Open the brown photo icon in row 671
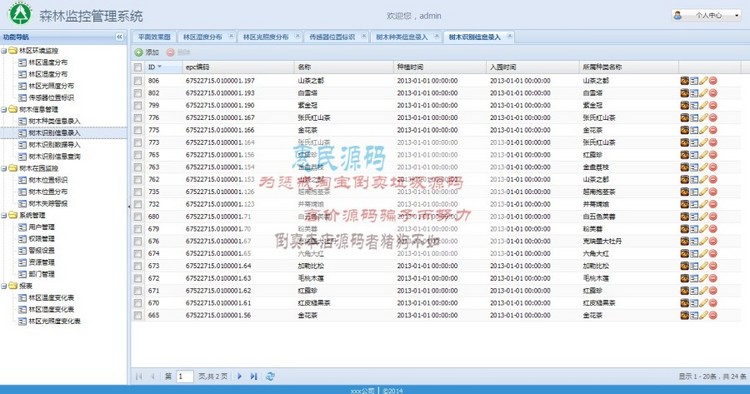The height and width of the screenshot is (394, 750). (x=684, y=290)
